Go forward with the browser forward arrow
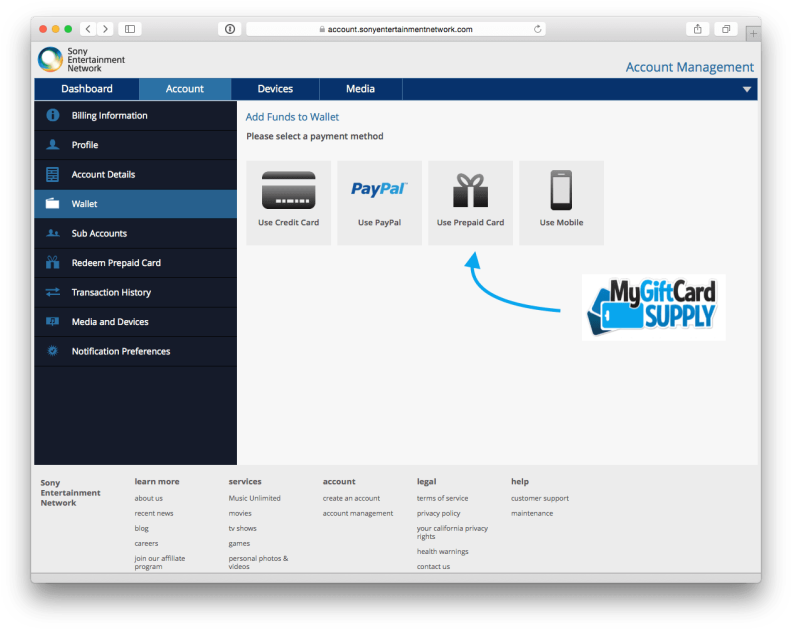The image size is (791, 629). point(105,29)
